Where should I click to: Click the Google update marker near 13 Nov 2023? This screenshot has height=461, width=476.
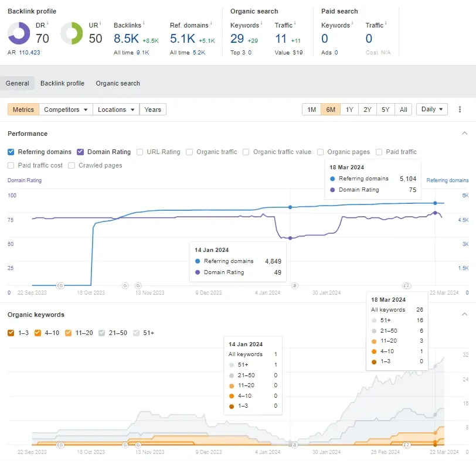[x=138, y=285]
